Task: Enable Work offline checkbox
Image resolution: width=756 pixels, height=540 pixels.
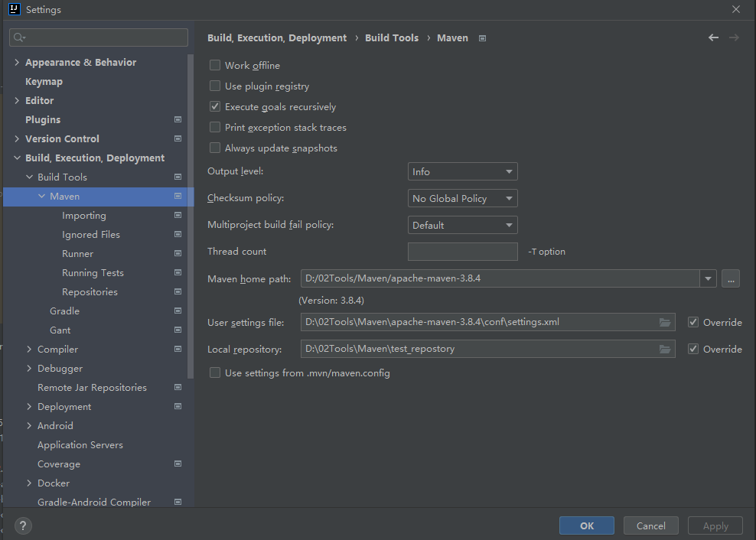Action: click(x=215, y=65)
